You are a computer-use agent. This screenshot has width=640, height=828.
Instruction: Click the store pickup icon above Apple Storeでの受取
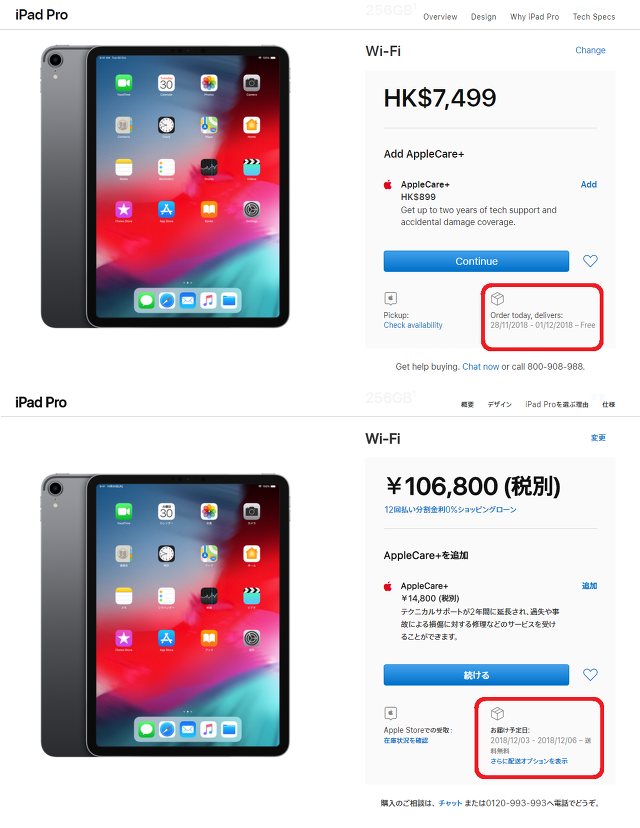[391, 713]
